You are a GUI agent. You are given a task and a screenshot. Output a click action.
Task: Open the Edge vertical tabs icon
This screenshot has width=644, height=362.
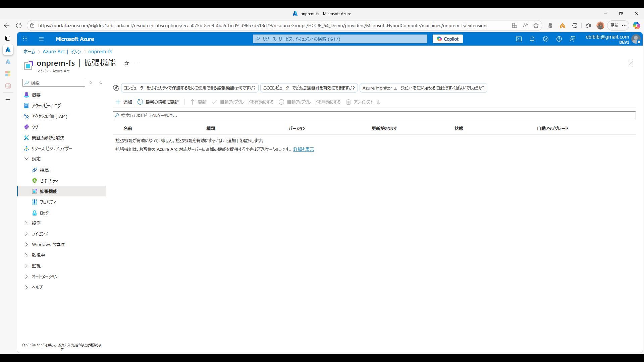8,38
